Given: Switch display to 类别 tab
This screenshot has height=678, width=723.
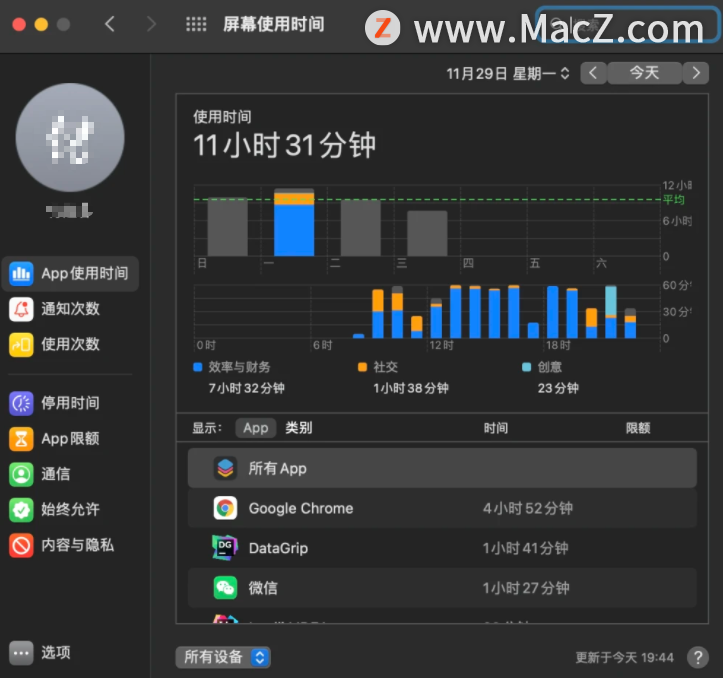Looking at the screenshot, I should (x=298, y=428).
